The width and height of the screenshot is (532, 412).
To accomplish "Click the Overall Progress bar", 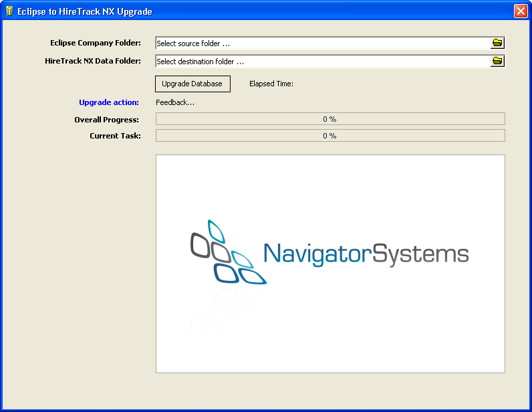I will coord(330,119).
